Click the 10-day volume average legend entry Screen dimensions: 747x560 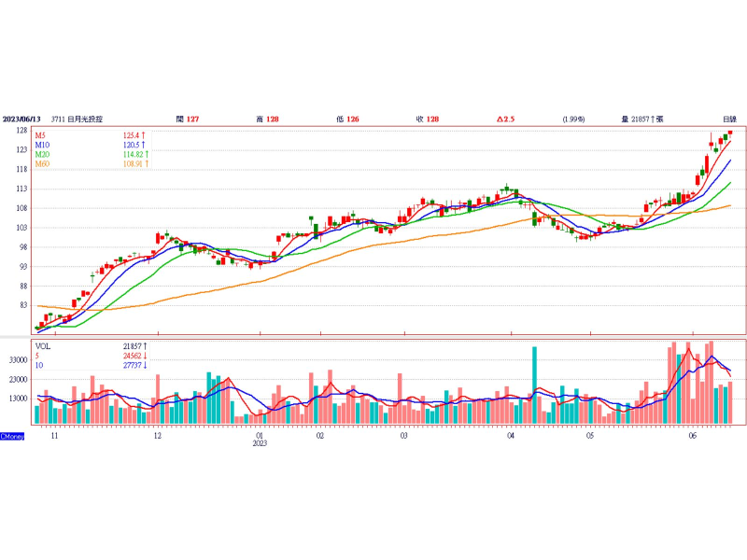pos(40,364)
